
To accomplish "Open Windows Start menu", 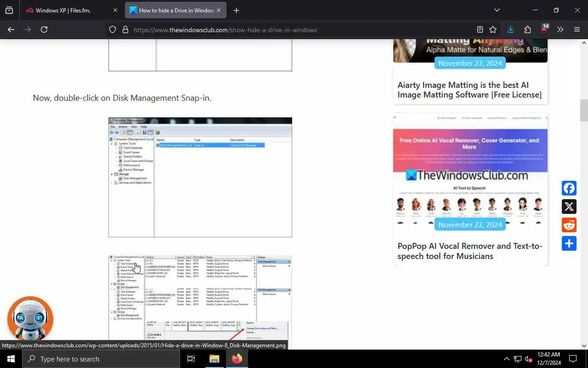I will point(11,359).
